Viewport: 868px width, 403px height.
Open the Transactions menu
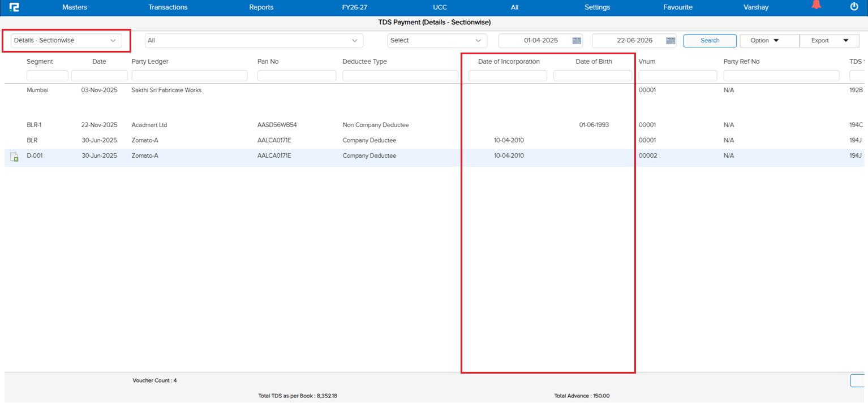click(168, 7)
